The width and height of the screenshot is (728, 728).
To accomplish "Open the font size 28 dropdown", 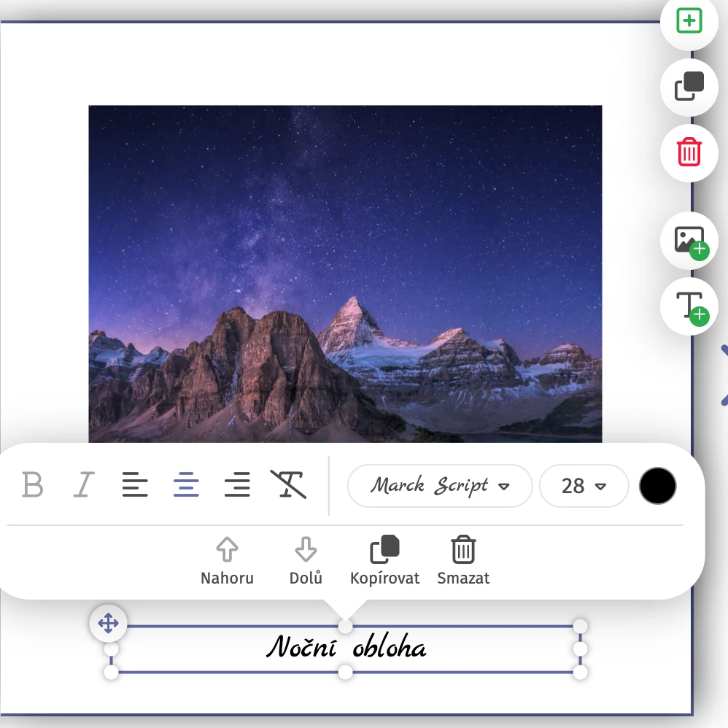I will (584, 486).
